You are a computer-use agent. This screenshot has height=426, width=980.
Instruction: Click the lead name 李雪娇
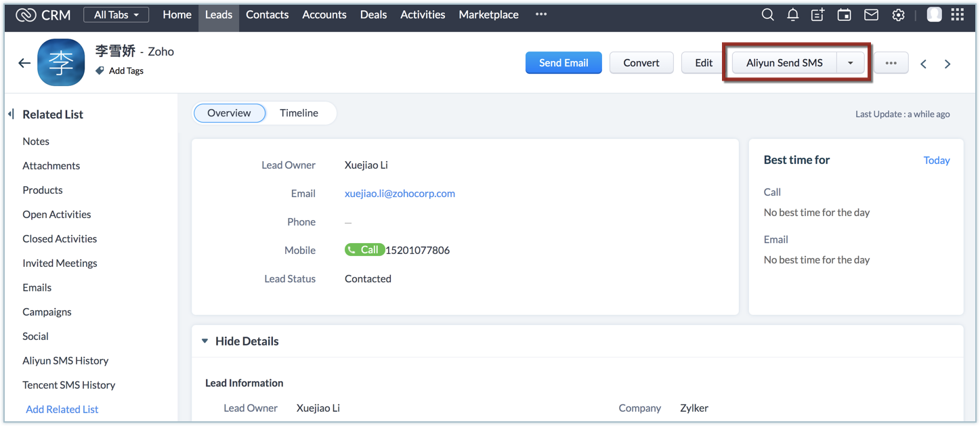116,51
